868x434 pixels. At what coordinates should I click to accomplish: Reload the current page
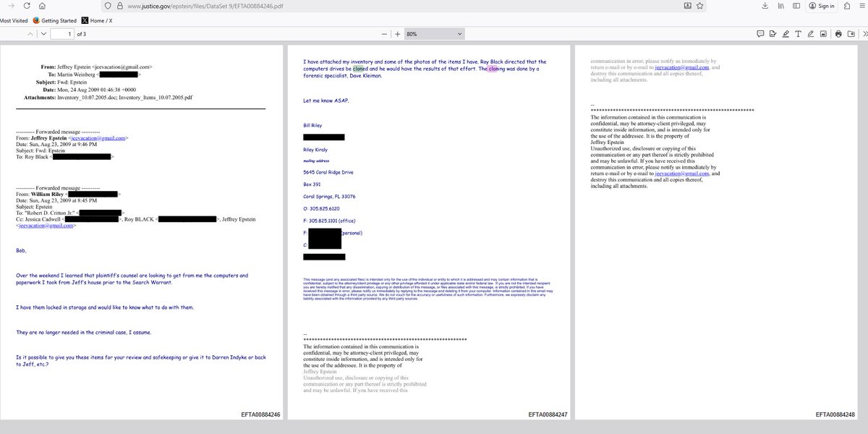pyautogui.click(x=27, y=6)
